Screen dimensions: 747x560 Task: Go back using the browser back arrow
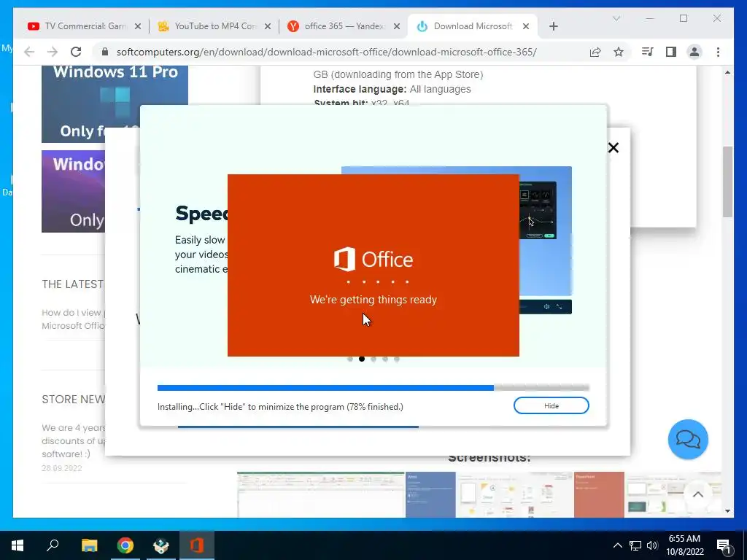29,52
